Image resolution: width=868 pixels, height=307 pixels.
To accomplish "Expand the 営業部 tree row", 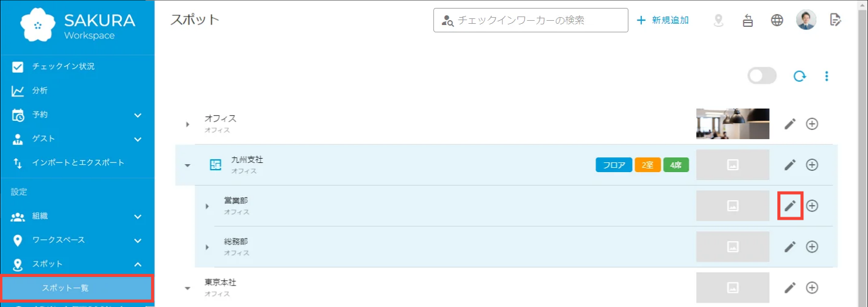I will coord(207,206).
